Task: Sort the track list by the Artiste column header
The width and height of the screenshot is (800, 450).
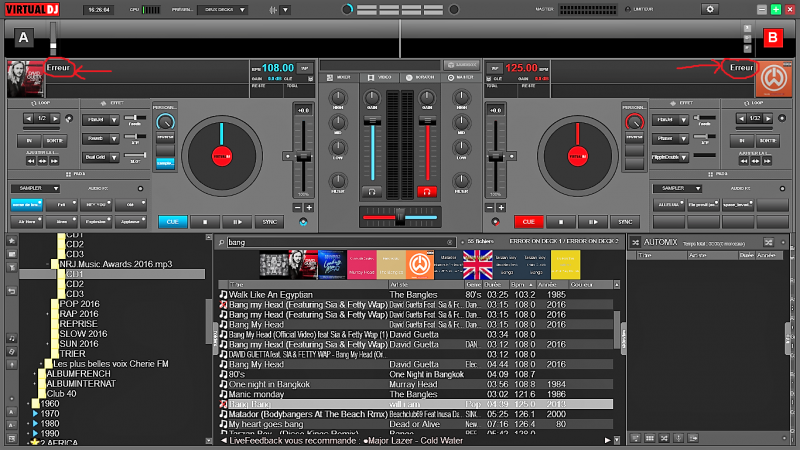Action: pyautogui.click(x=425, y=285)
